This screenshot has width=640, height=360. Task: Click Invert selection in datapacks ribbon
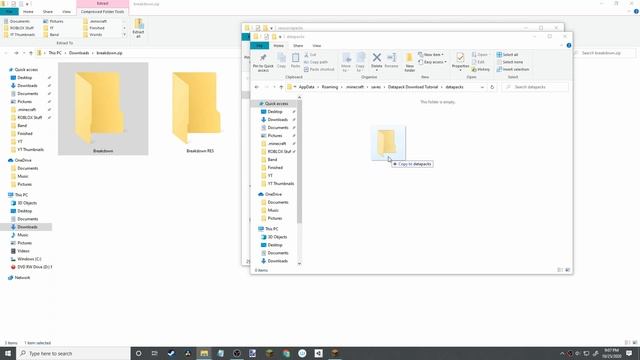[513, 69]
